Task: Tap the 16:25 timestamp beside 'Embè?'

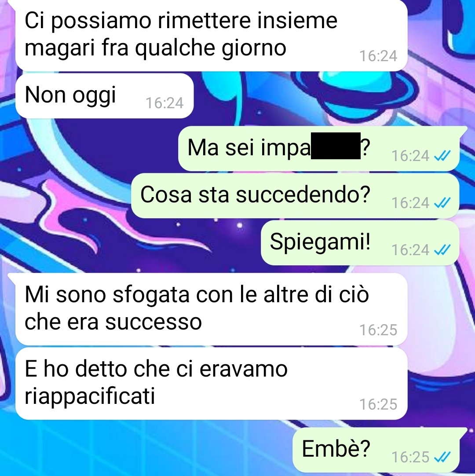Action: coord(410,457)
